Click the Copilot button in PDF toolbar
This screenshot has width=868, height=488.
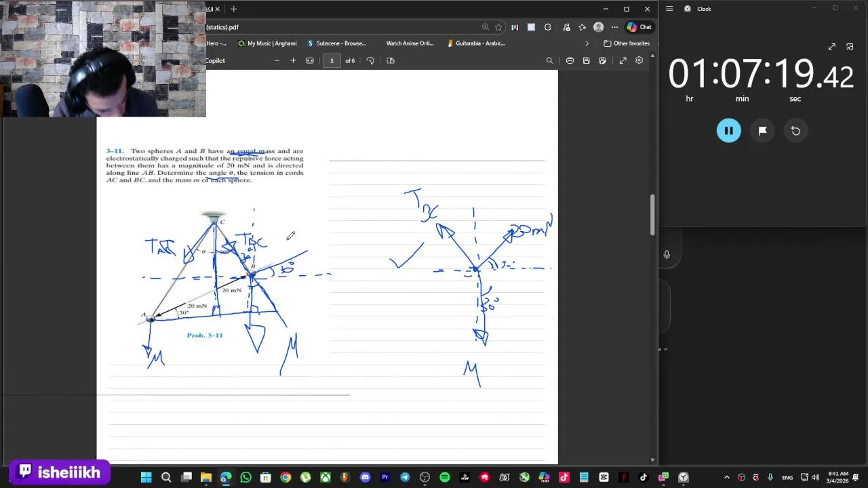216,60
